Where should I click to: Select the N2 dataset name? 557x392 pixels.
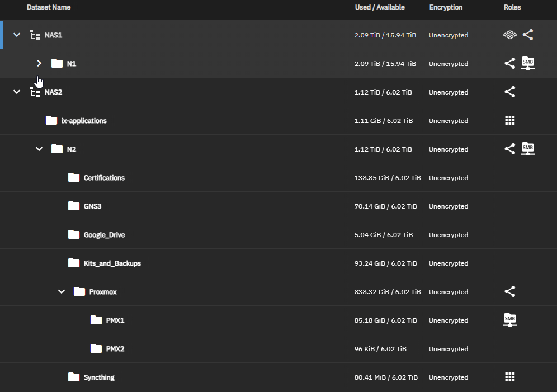point(72,149)
